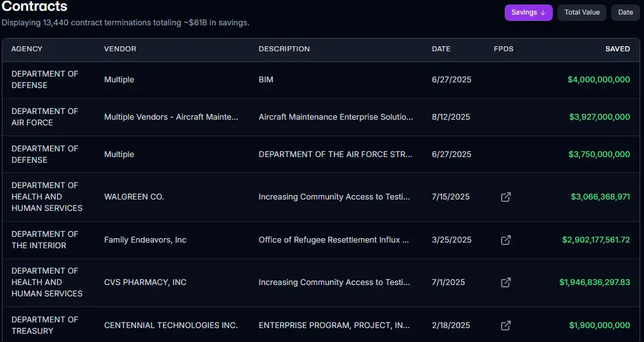Click the DATE column header

(x=441, y=49)
